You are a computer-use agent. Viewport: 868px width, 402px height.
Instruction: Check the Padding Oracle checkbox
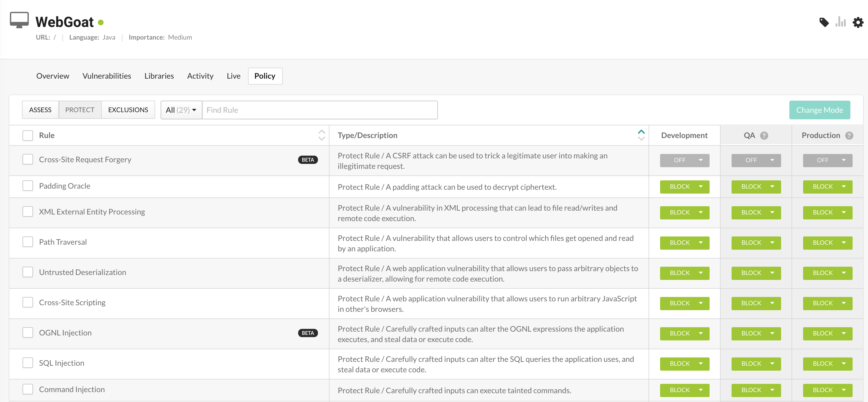tap(28, 186)
